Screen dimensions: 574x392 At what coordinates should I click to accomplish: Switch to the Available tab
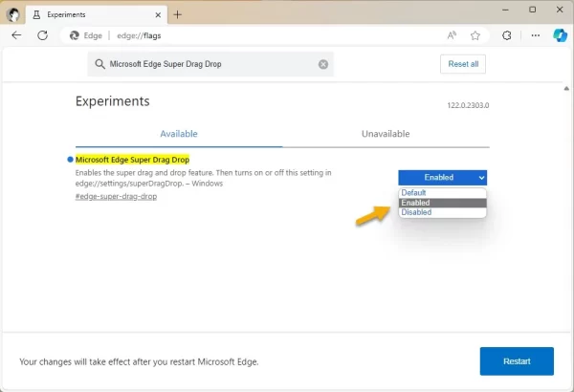pos(179,134)
